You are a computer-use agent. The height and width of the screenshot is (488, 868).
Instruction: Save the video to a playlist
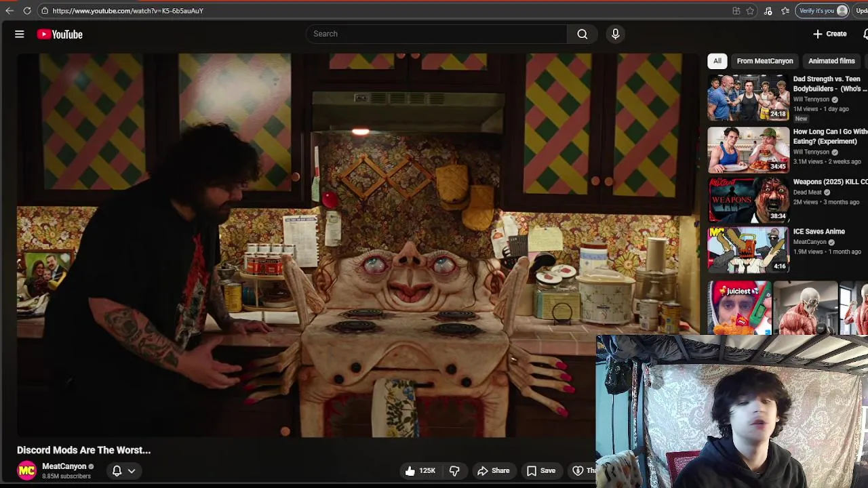click(541, 470)
